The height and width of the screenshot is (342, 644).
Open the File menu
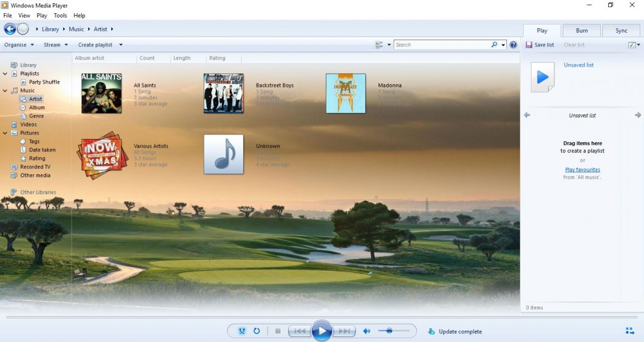click(8, 16)
